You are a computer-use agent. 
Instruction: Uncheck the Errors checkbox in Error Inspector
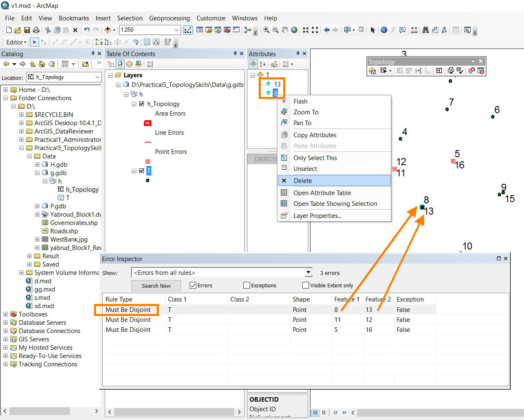193,285
